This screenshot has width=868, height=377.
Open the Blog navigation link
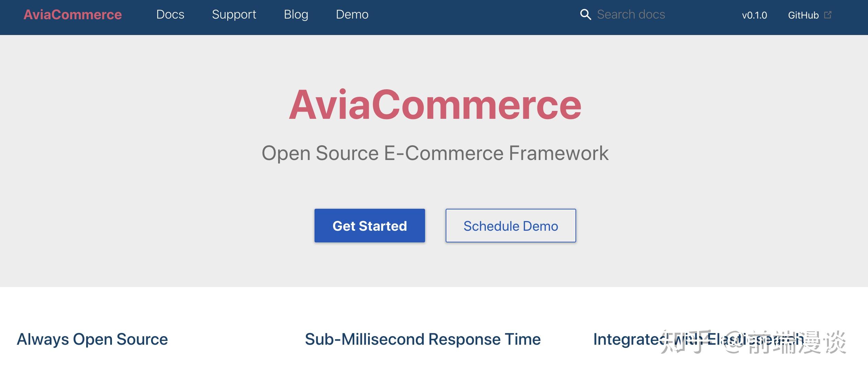click(296, 15)
